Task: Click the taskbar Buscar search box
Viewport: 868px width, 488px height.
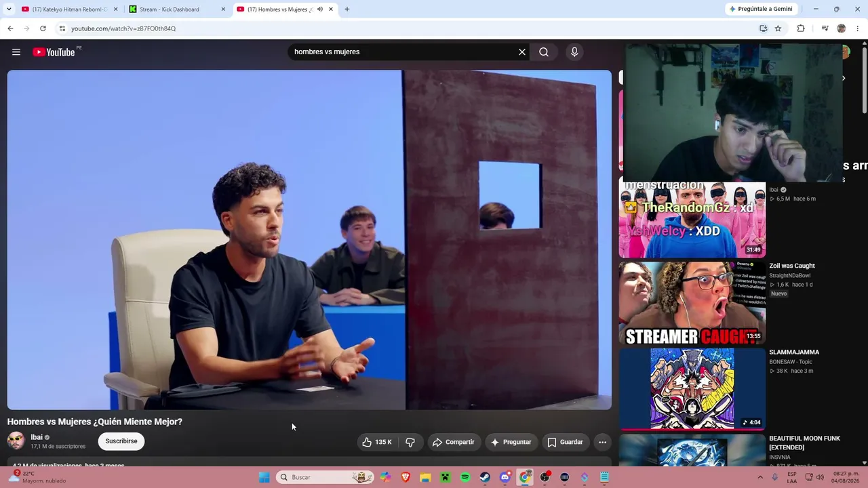Action: [x=326, y=477]
